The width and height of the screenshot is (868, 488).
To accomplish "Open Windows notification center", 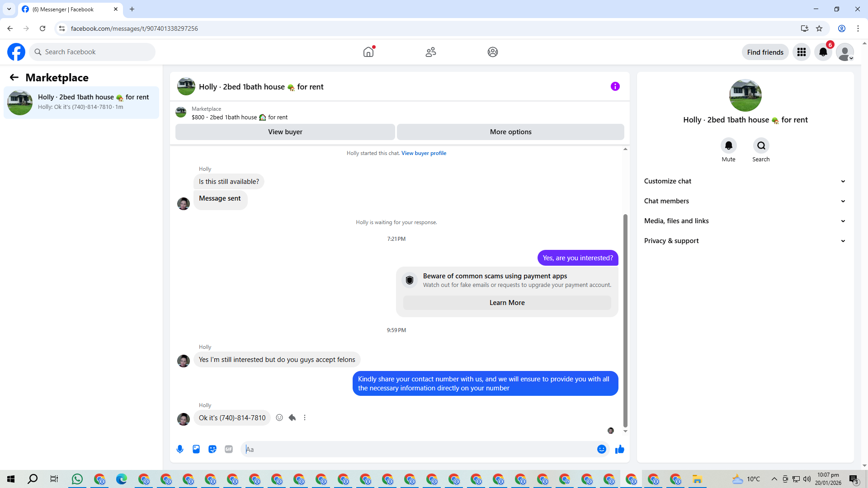I will point(854,479).
